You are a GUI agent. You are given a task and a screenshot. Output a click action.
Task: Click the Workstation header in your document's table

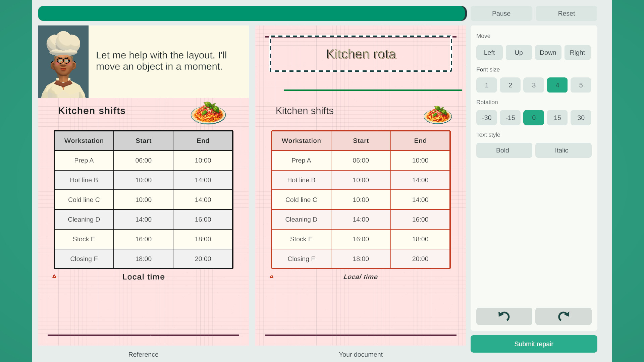tap(301, 141)
